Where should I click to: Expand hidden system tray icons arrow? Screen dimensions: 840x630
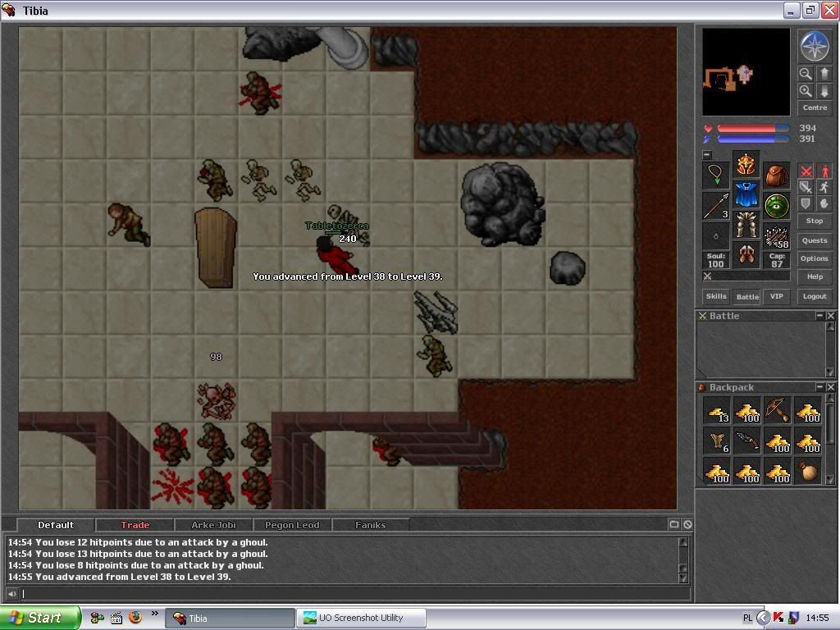[763, 618]
